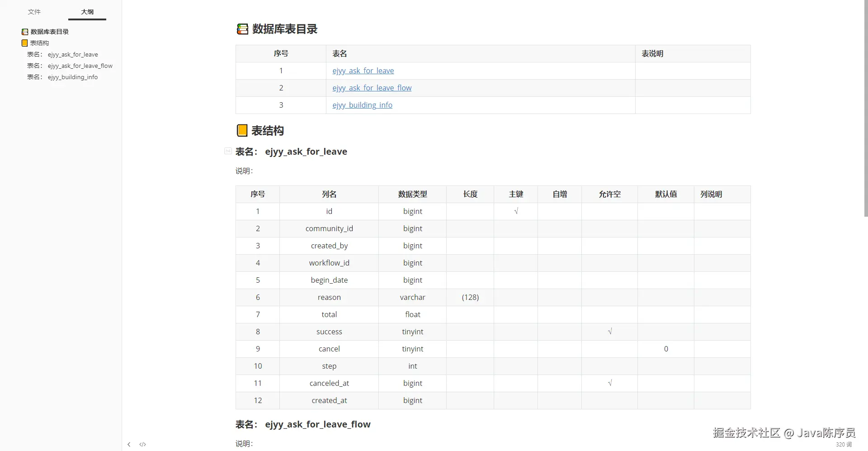Collapse the sidebar with the left arrow icon
This screenshot has width=868, height=451.
(129, 444)
